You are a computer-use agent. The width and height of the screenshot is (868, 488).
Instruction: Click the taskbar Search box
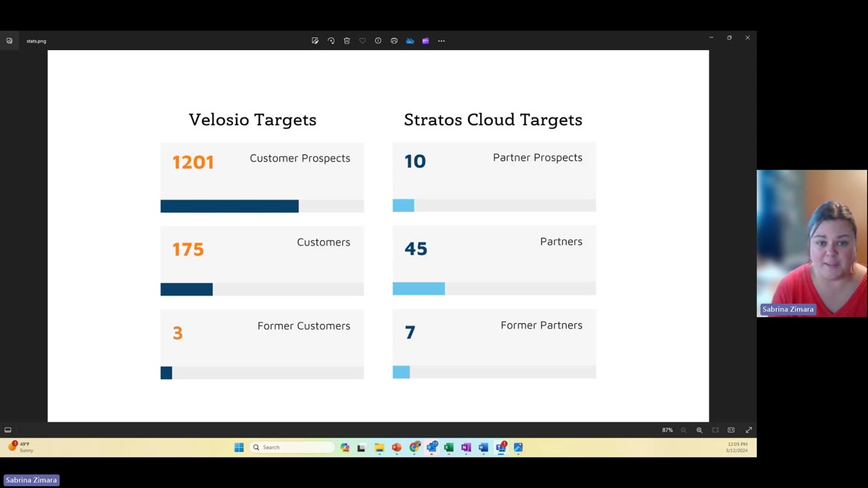pyautogui.click(x=292, y=447)
